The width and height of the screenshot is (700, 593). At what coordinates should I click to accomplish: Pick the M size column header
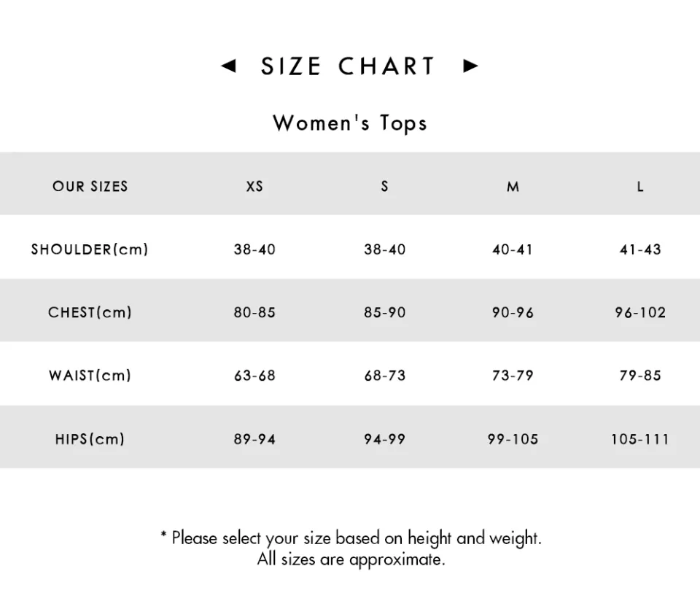(513, 187)
